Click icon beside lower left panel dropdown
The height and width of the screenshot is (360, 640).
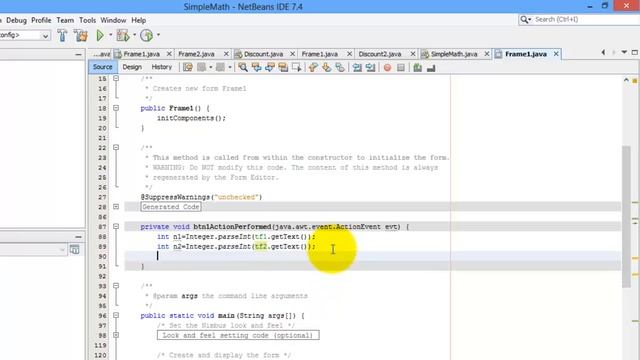(x=74, y=249)
